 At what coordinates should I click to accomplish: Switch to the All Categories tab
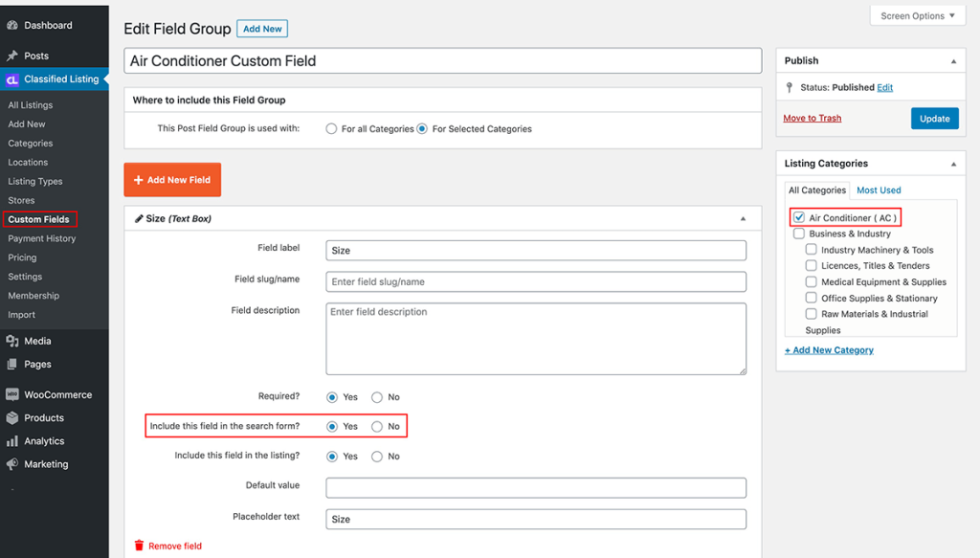tap(817, 190)
